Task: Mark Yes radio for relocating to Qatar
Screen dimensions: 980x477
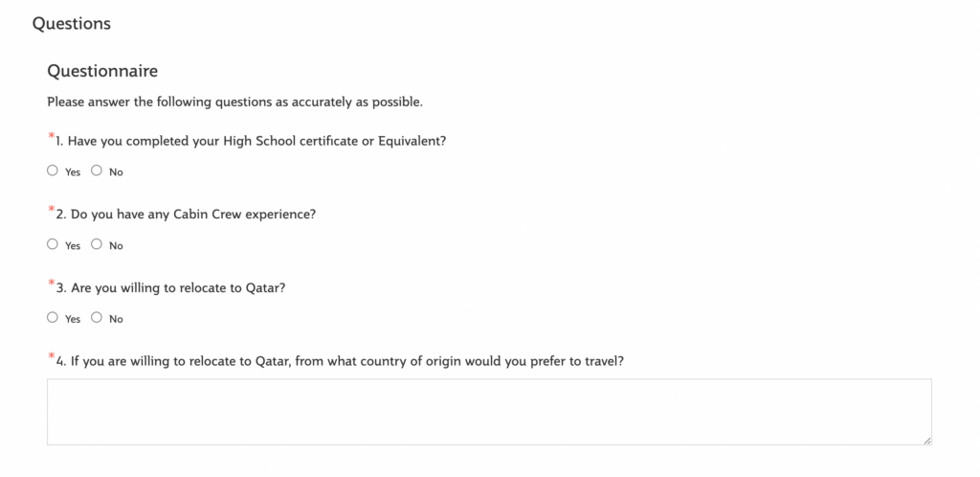Action: pyautogui.click(x=53, y=318)
